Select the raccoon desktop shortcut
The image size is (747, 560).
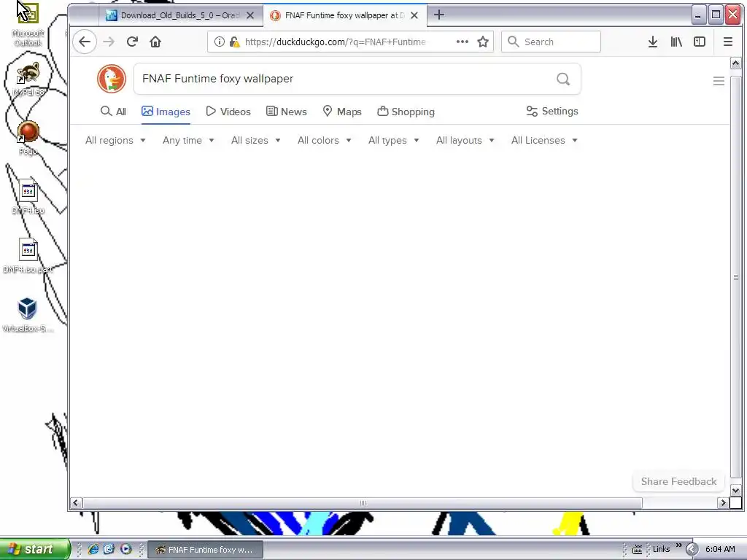point(28,79)
